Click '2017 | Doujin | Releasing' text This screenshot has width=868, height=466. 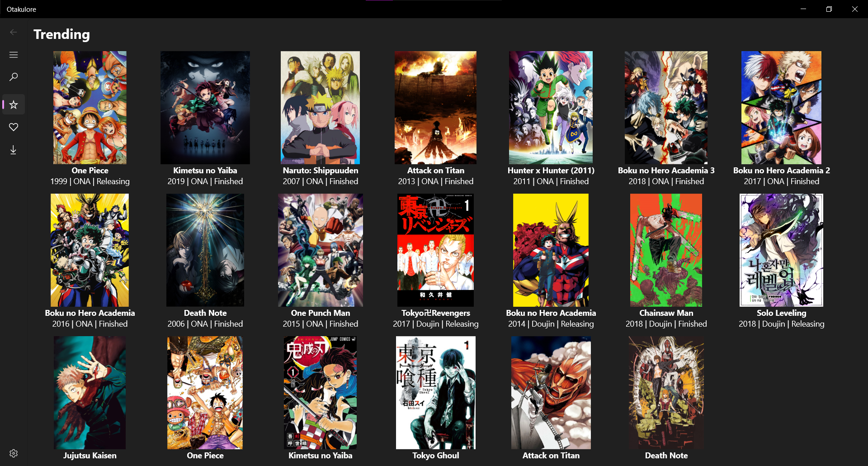pos(436,324)
